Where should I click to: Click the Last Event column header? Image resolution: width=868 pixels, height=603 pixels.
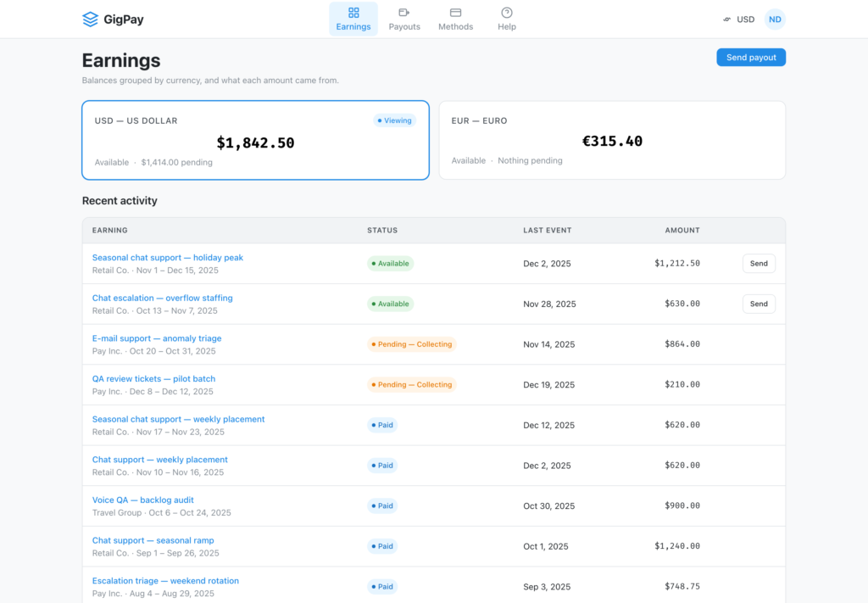pyautogui.click(x=547, y=231)
